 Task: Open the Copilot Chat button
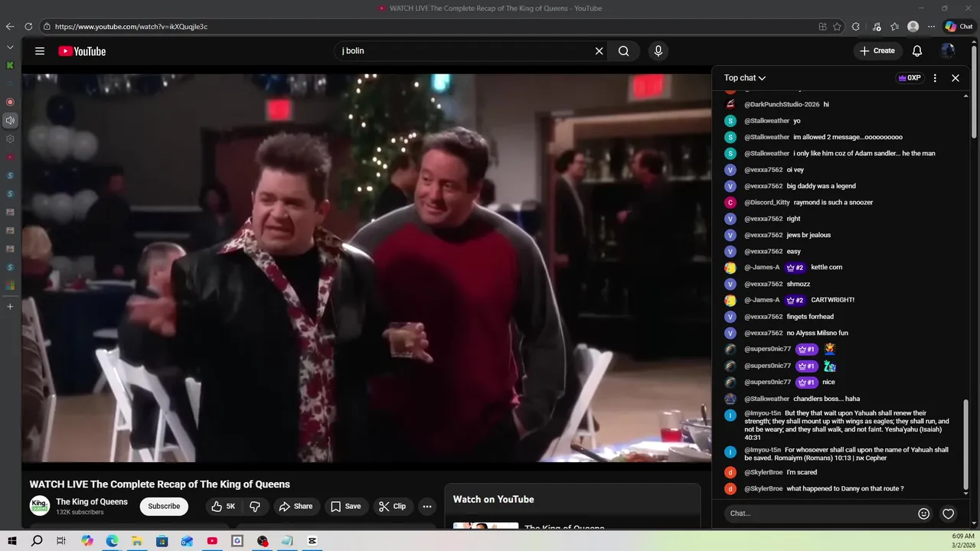coord(959,26)
